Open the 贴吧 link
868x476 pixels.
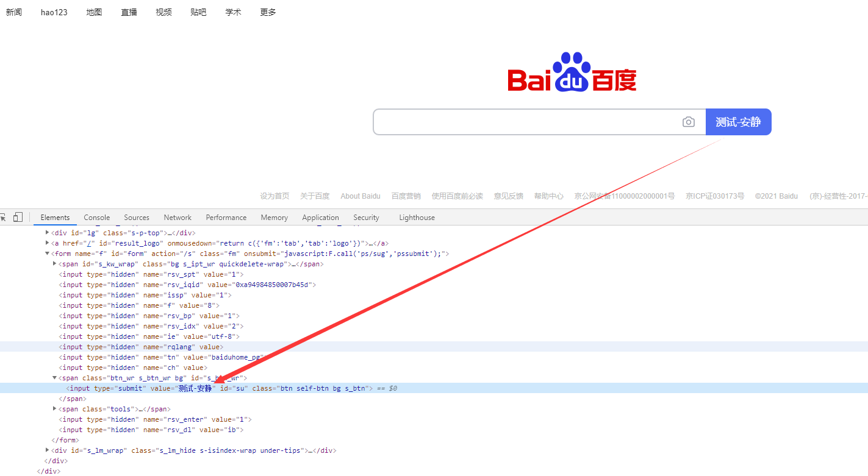pyautogui.click(x=198, y=12)
